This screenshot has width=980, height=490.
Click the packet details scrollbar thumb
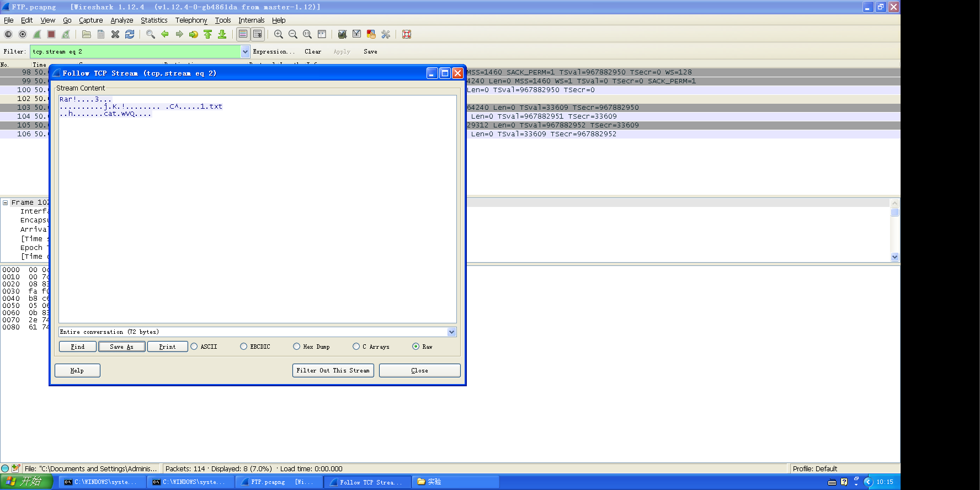(x=895, y=212)
